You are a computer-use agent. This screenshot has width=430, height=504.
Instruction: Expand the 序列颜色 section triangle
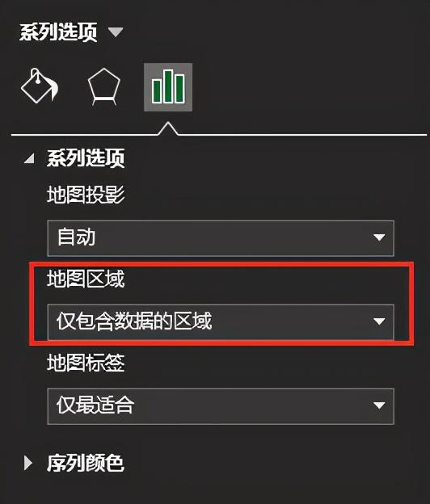click(28, 463)
